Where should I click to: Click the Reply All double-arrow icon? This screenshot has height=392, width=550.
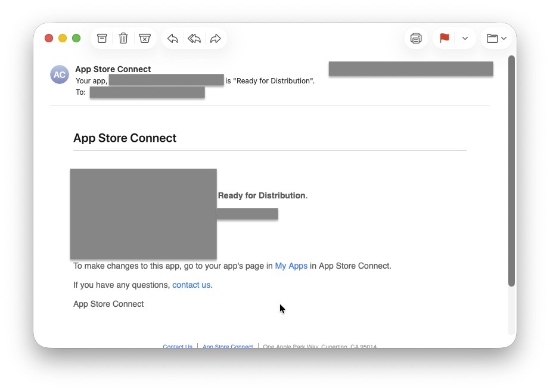coord(194,38)
